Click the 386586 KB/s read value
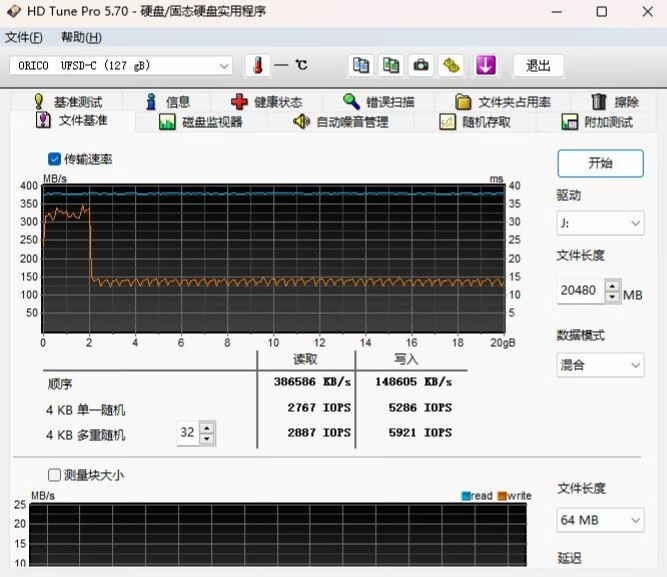The image size is (667, 577). 312,382
